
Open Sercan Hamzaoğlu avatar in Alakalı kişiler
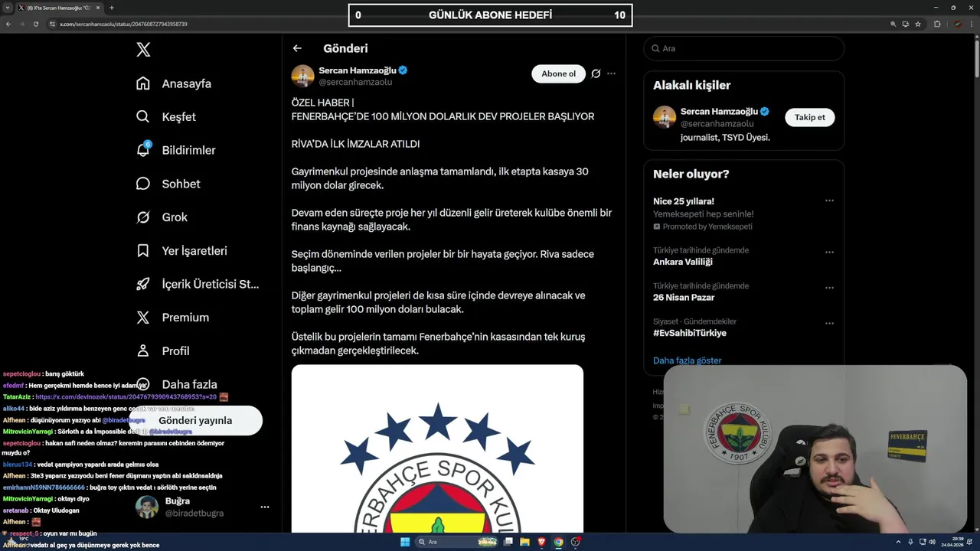(x=665, y=117)
